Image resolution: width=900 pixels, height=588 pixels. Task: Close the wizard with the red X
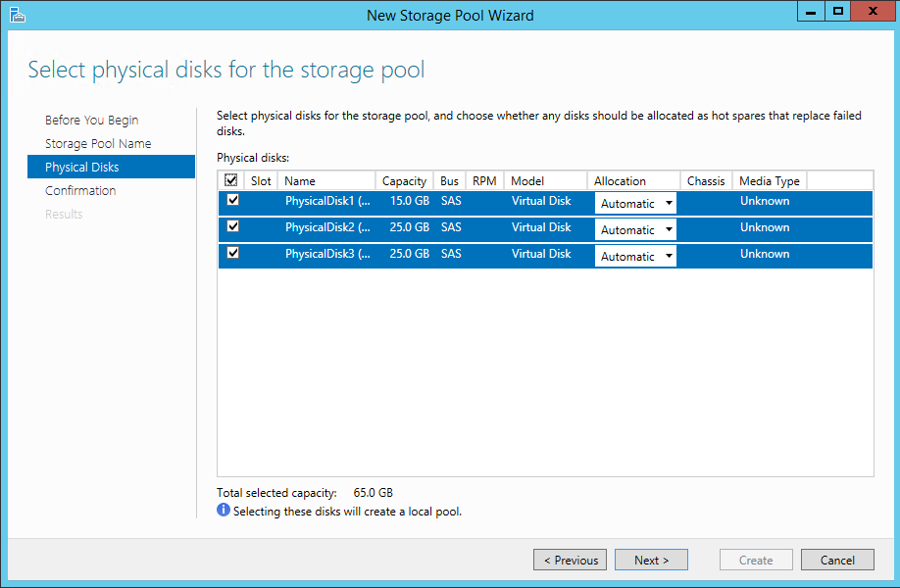873,12
